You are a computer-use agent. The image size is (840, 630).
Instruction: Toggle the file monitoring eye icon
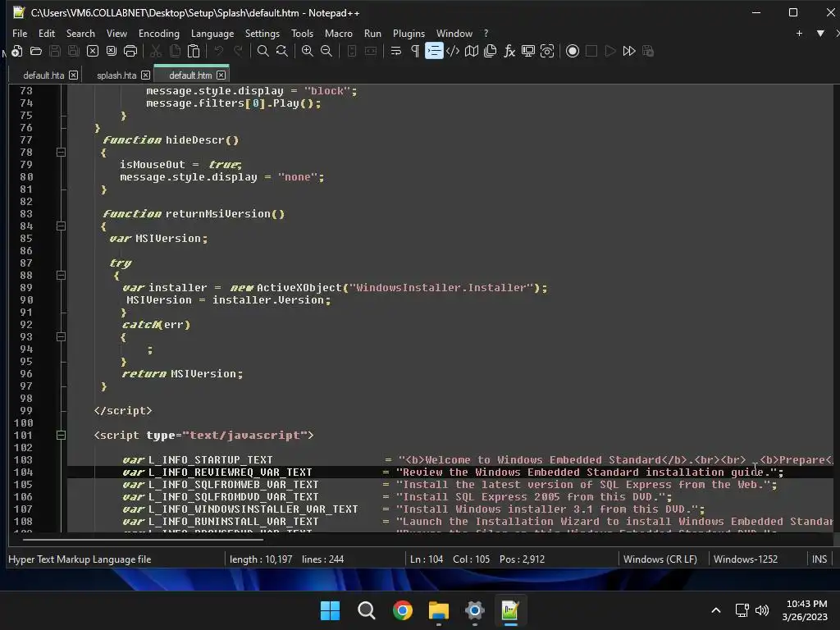point(547,51)
